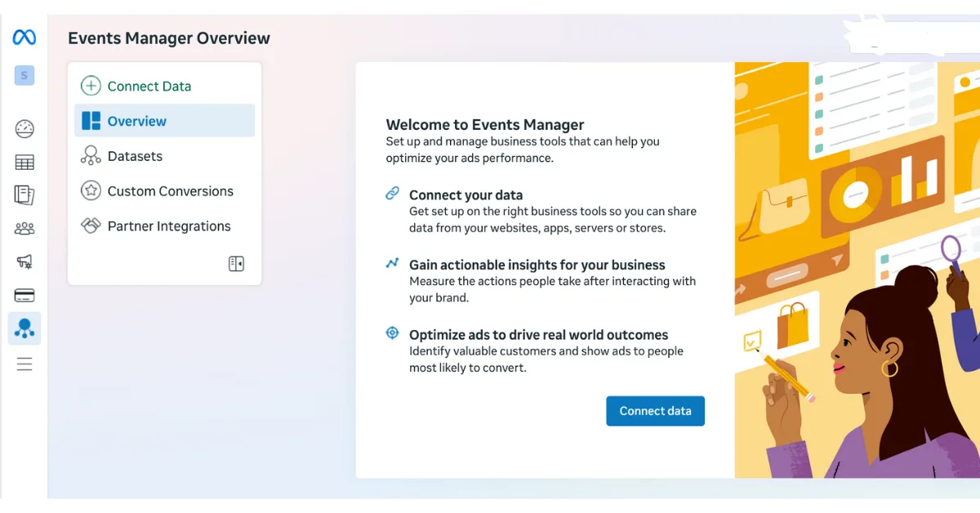
Task: Click the trending arrow icon beside Gain actionable insights
Action: click(x=392, y=264)
